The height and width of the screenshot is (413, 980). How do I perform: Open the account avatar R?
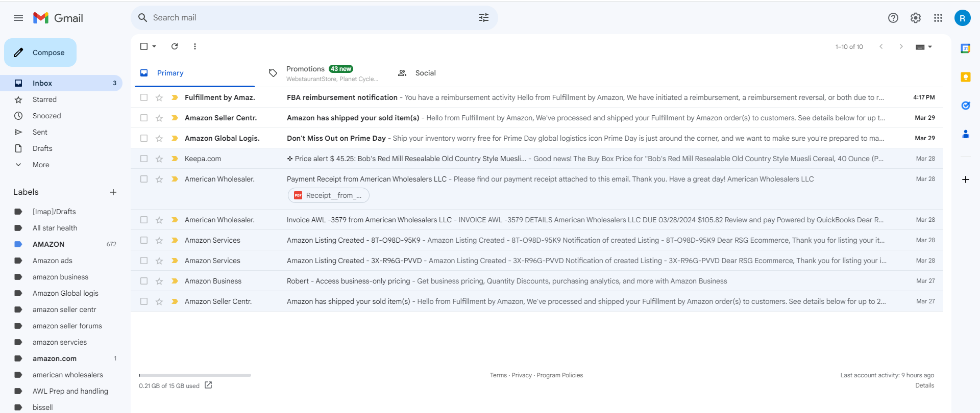pos(963,18)
